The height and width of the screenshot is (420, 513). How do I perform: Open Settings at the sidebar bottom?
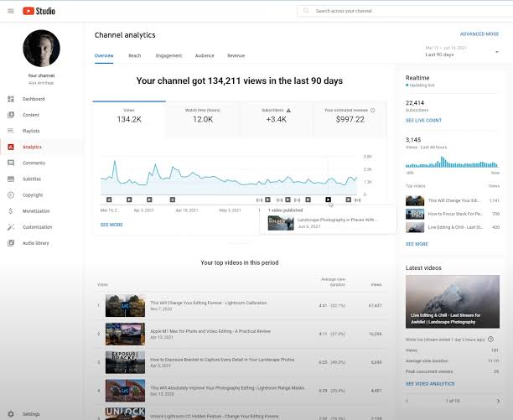click(x=31, y=414)
